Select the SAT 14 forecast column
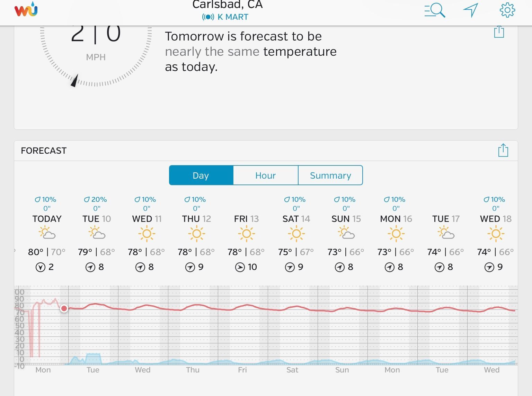The height and width of the screenshot is (396, 532). click(x=296, y=219)
